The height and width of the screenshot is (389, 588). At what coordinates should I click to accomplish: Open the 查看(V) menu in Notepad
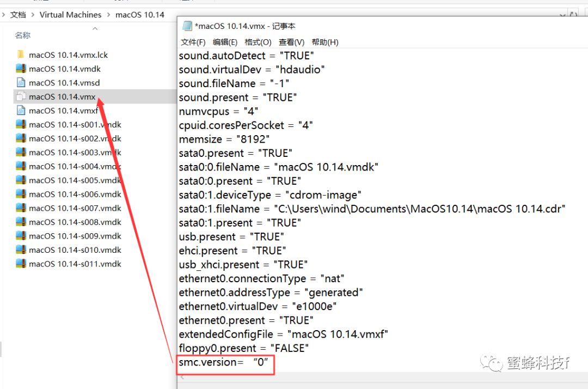tap(291, 42)
